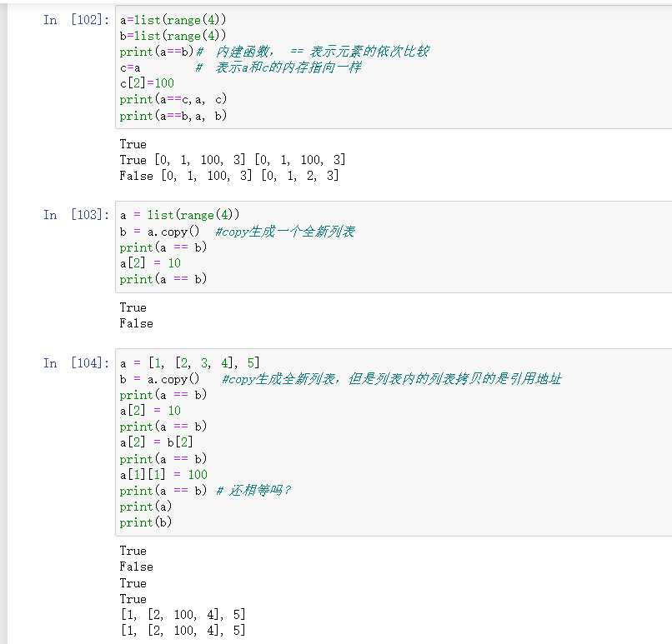Image resolution: width=672 pixels, height=644 pixels.
Task: Click the print(a==c,a, c) statement
Action: point(173,99)
